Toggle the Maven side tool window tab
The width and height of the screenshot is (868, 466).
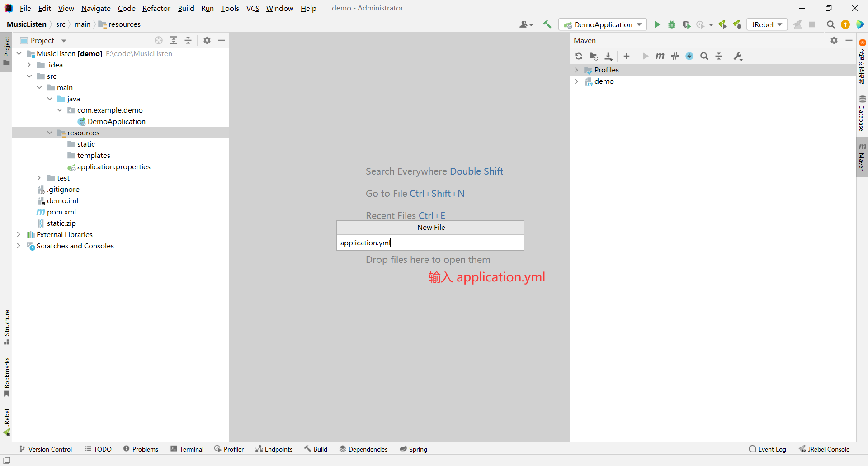(862, 157)
